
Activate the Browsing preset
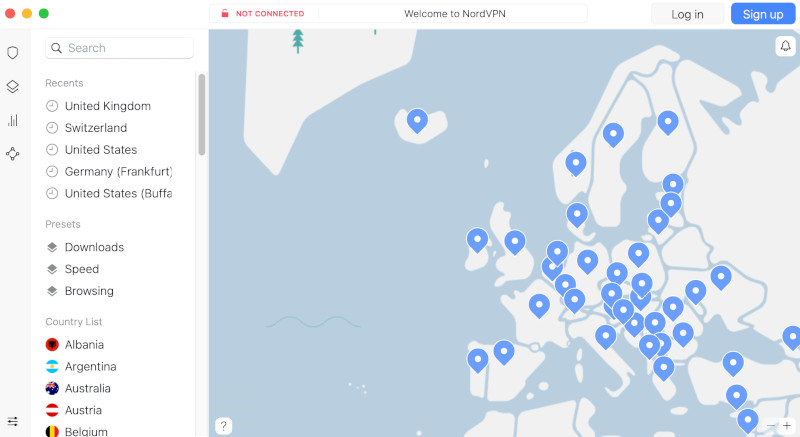tap(89, 291)
